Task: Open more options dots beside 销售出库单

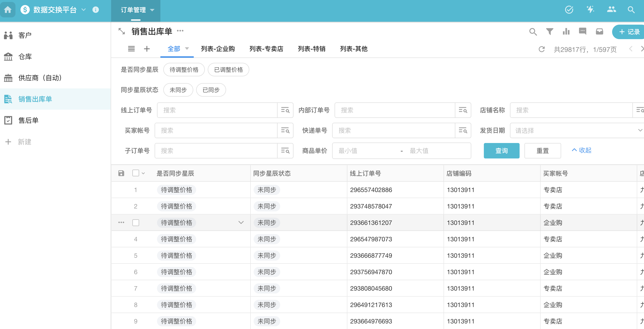Action: 180,31
